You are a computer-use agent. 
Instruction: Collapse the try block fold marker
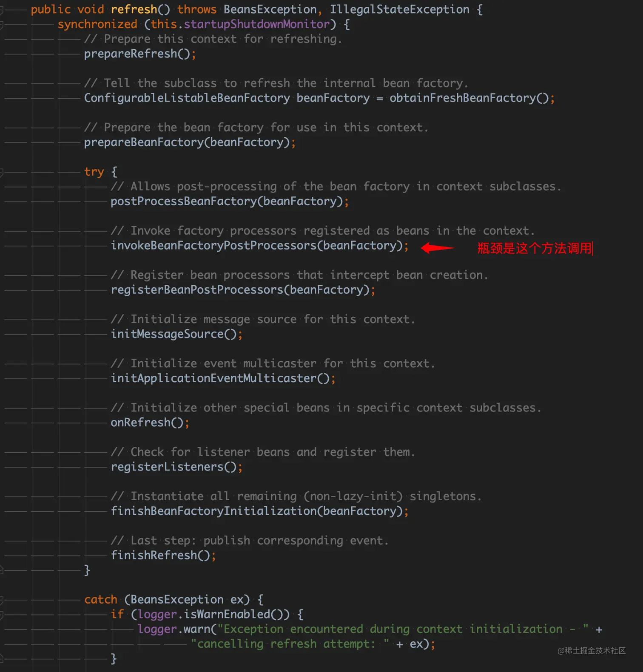pos(1,172)
